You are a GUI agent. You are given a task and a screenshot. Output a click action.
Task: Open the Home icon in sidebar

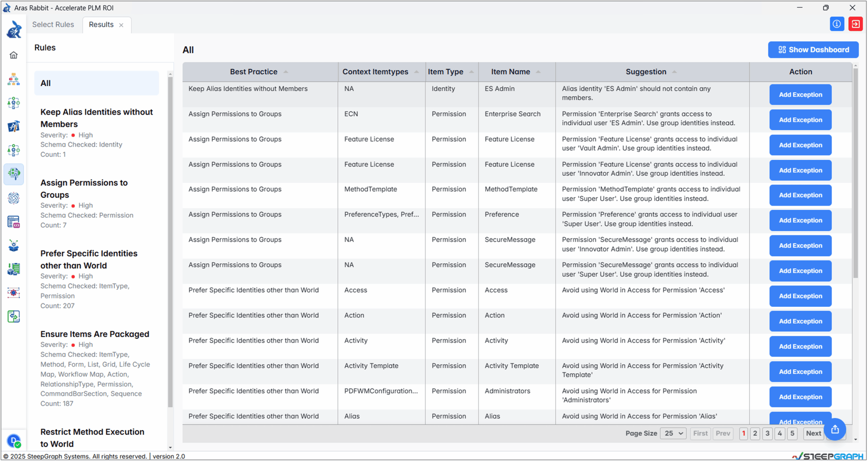pos(14,55)
